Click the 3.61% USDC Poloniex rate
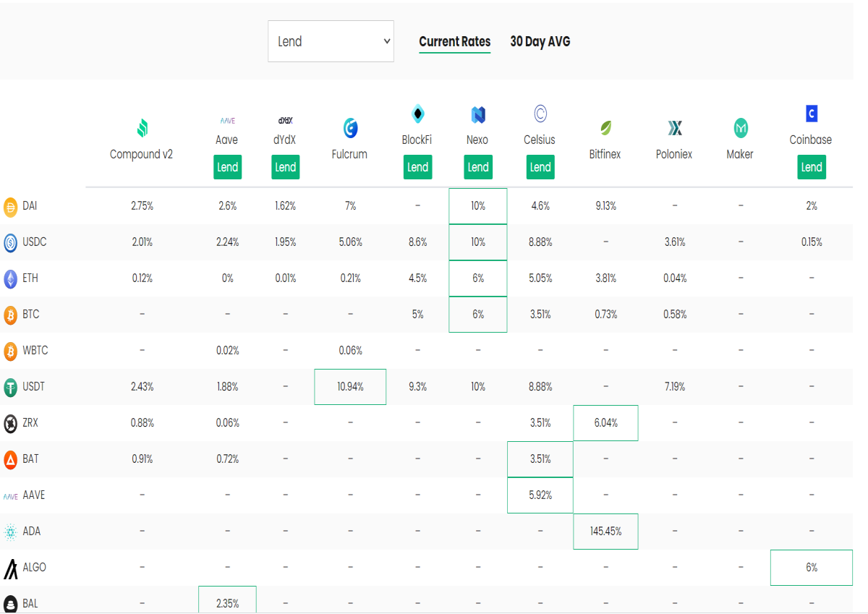The height and width of the screenshot is (614, 868). [674, 242]
